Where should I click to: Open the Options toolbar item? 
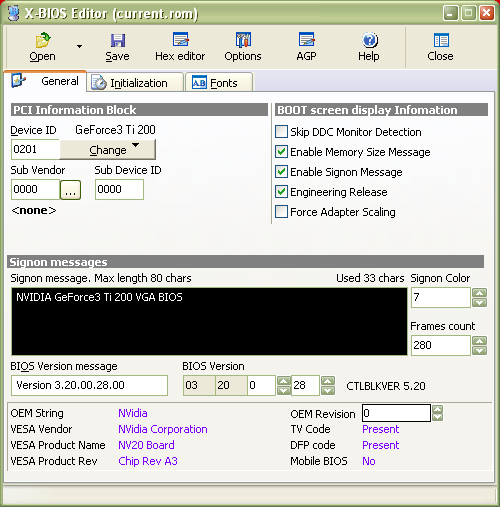[243, 47]
